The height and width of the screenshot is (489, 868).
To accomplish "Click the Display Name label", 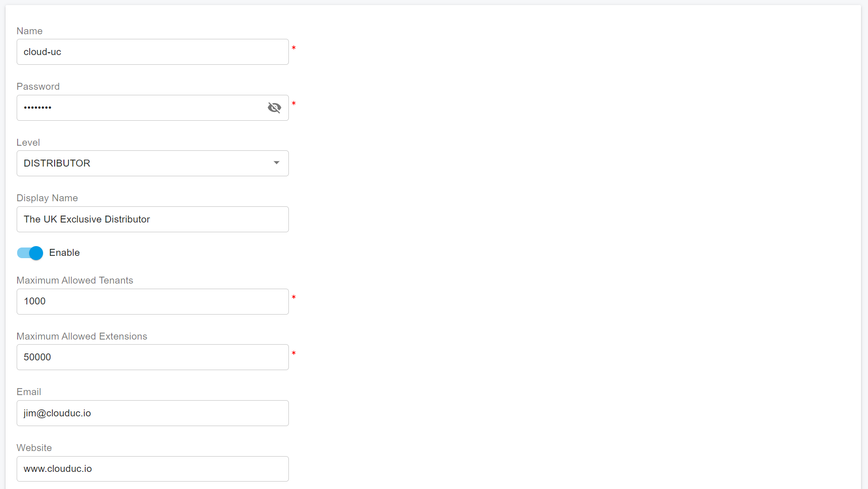I will [47, 198].
